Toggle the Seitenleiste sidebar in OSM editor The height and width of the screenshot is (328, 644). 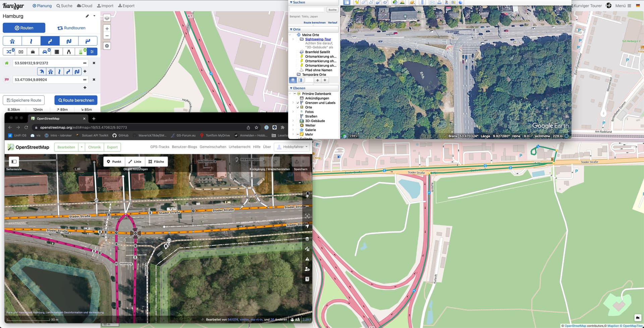[x=14, y=161]
